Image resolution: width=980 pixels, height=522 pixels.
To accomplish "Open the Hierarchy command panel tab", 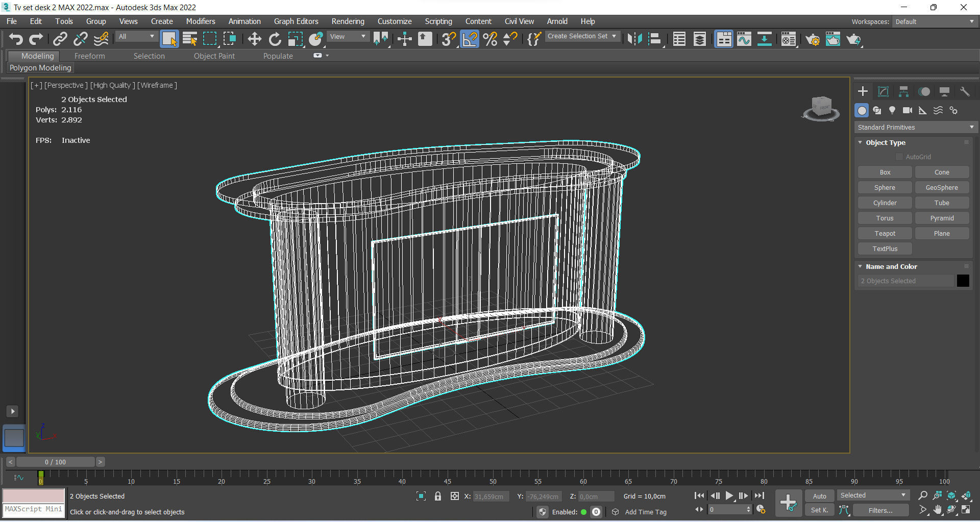I will [903, 91].
